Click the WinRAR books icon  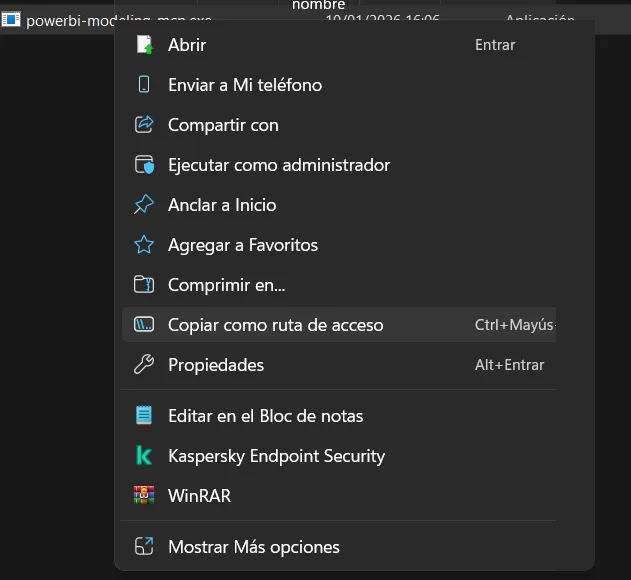click(144, 496)
